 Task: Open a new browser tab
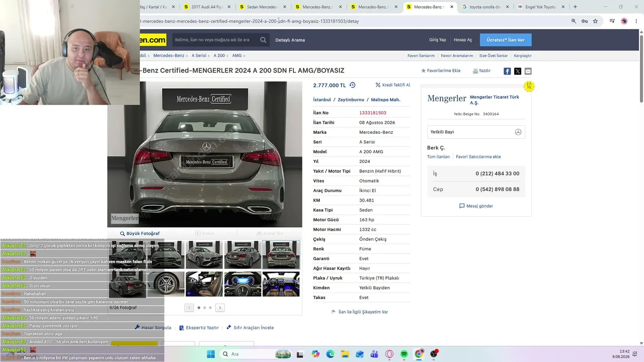coord(575,7)
